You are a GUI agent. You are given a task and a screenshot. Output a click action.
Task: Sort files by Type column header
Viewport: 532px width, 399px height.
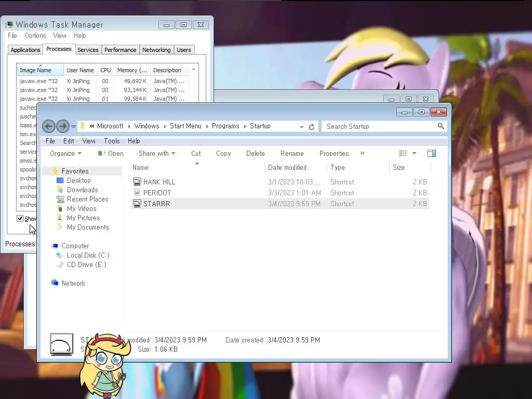click(337, 168)
